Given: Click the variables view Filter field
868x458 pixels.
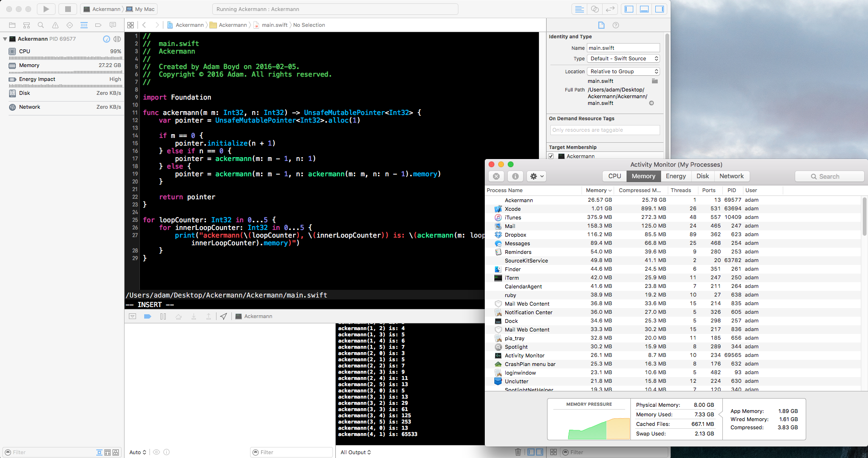Looking at the screenshot, I should click(x=291, y=452).
